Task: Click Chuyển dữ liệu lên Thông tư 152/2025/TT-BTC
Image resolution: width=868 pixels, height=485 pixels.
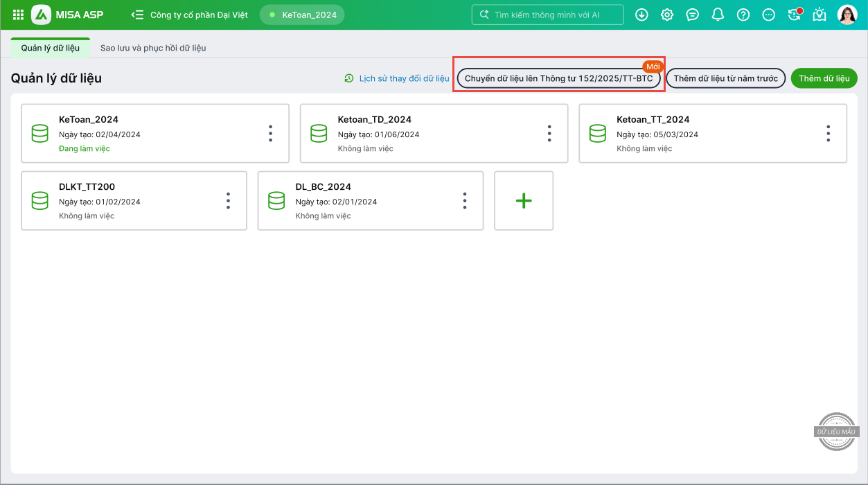Action: pyautogui.click(x=558, y=78)
